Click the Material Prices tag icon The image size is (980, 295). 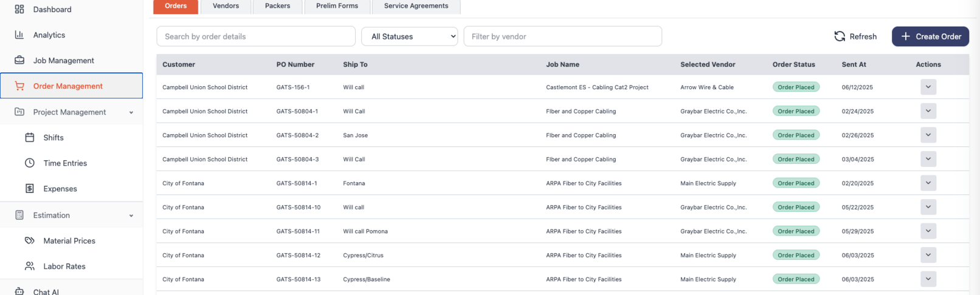(29, 241)
